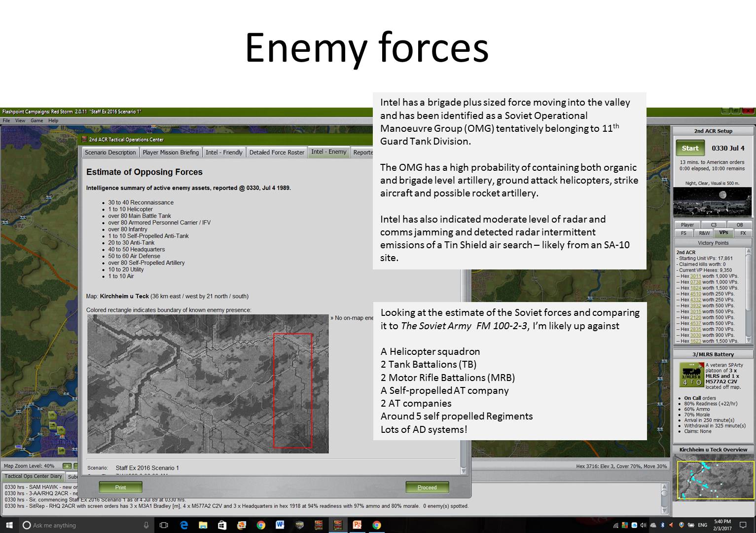Image resolution: width=756 pixels, height=533 pixels.
Task: Jump to victory hex 4332
Action: [x=695, y=300]
